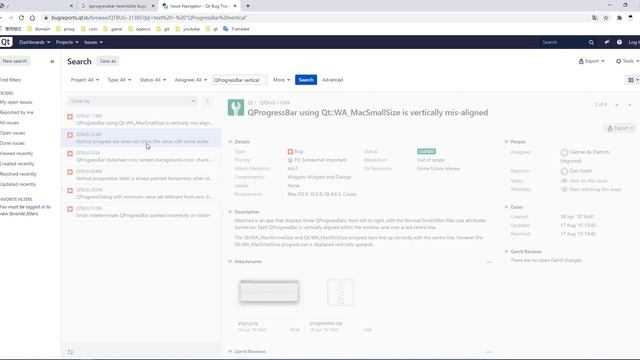Collapse the Attachments section
This screenshot has width=640, height=360.
click(230, 261)
